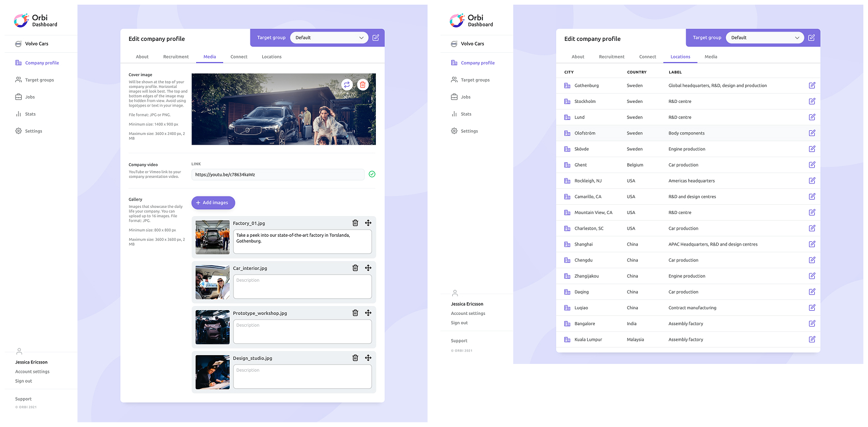Edit the Rockleigh, NJ location row

pos(812,180)
